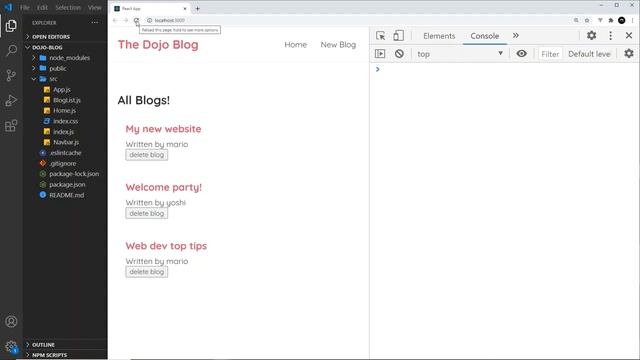Open BlogList.js in the explorer

[x=67, y=100]
